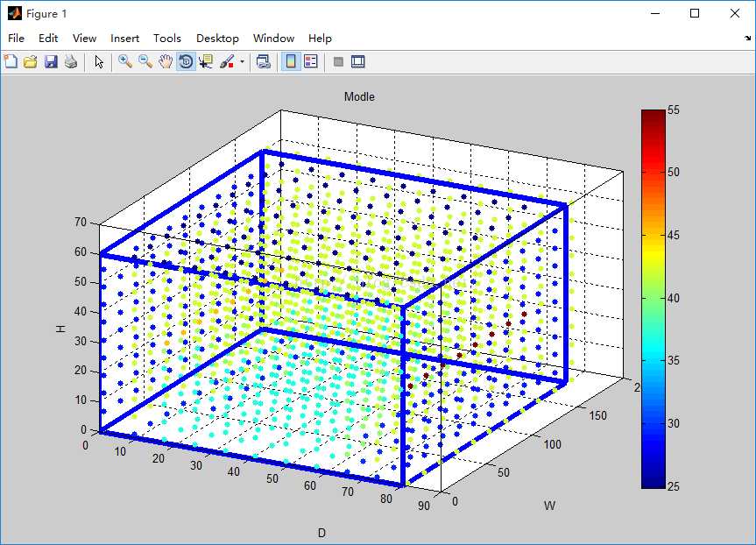Click the Show Plot Tools button
Viewport: 756px width, 545px height.
coord(357,61)
